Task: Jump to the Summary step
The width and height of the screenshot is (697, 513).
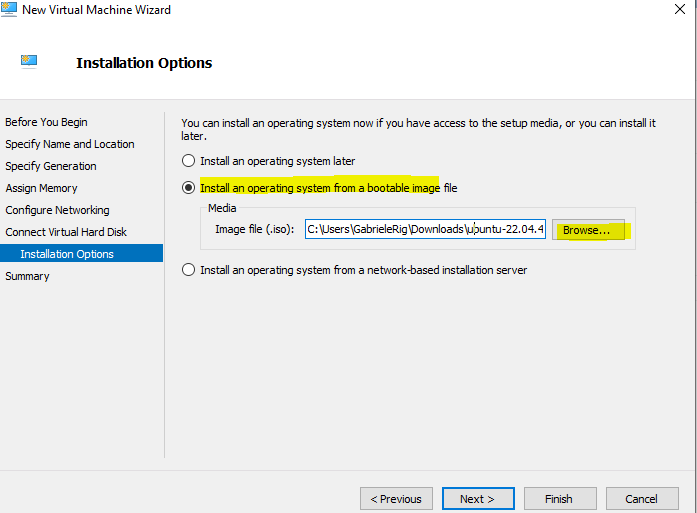Action: pos(27,276)
